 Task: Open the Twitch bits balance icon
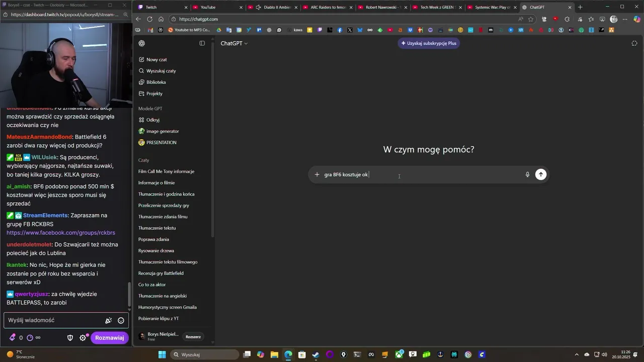point(13,338)
